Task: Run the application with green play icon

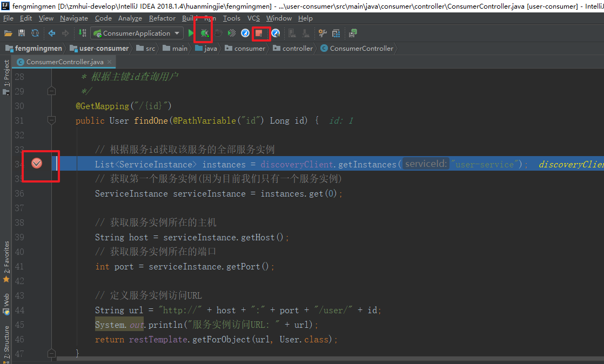Action: tap(191, 33)
